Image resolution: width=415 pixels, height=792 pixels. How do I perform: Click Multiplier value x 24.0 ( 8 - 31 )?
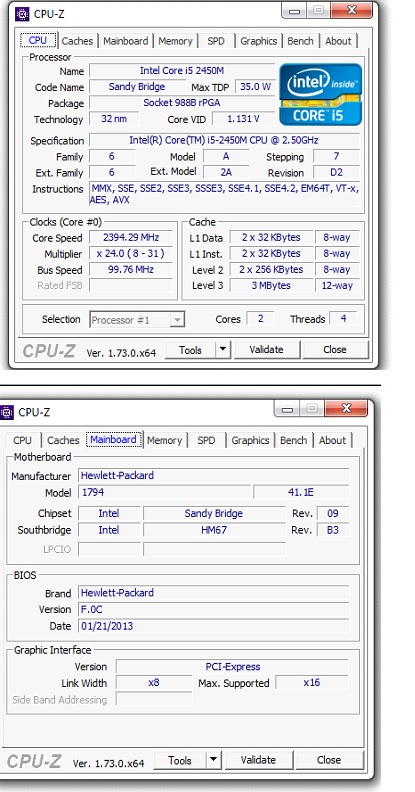(x=131, y=254)
